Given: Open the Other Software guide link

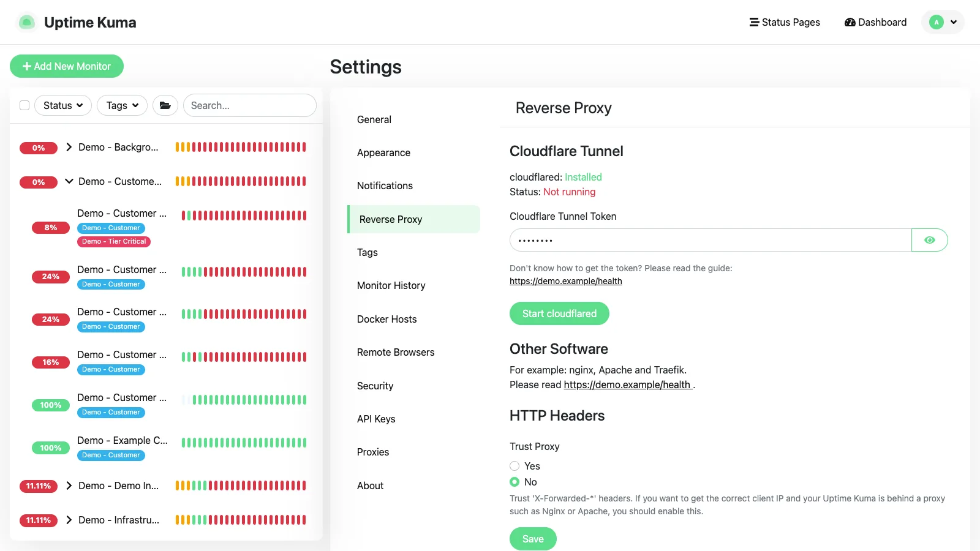Looking at the screenshot, I should (628, 384).
